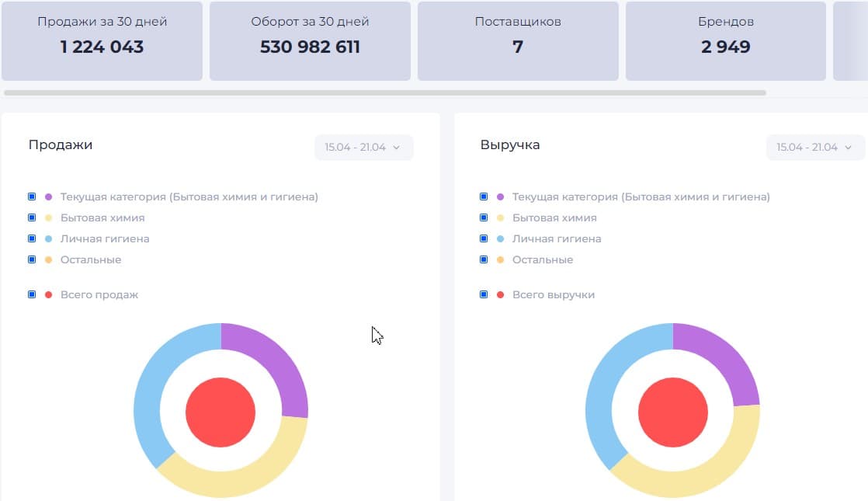
Task: Open the Продажи date range dropdown 15.04 - 21.04
Action: point(363,148)
